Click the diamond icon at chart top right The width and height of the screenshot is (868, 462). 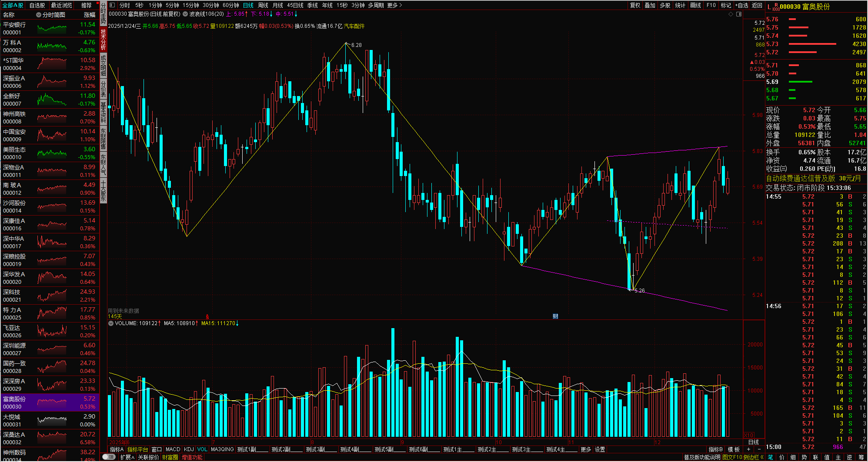tap(731, 14)
